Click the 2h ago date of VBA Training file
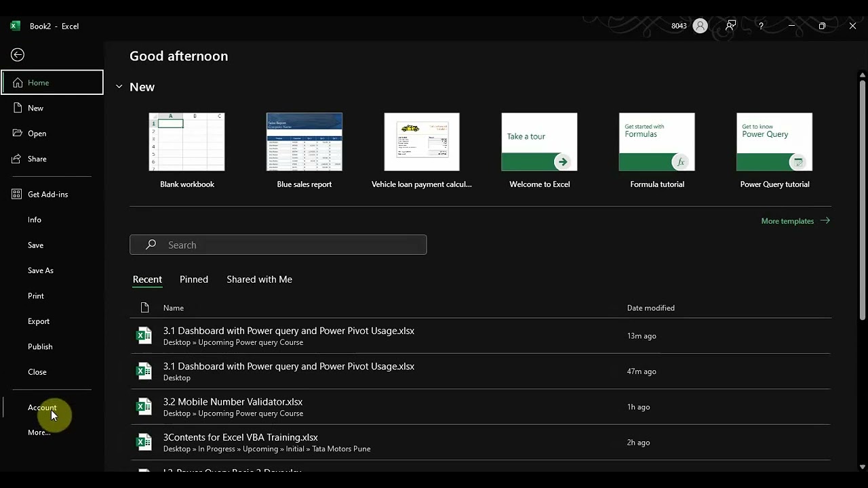 [638, 443]
